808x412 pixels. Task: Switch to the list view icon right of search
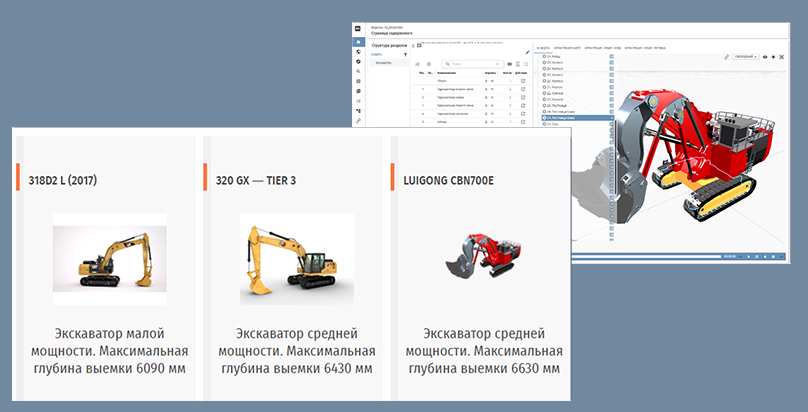(x=518, y=64)
